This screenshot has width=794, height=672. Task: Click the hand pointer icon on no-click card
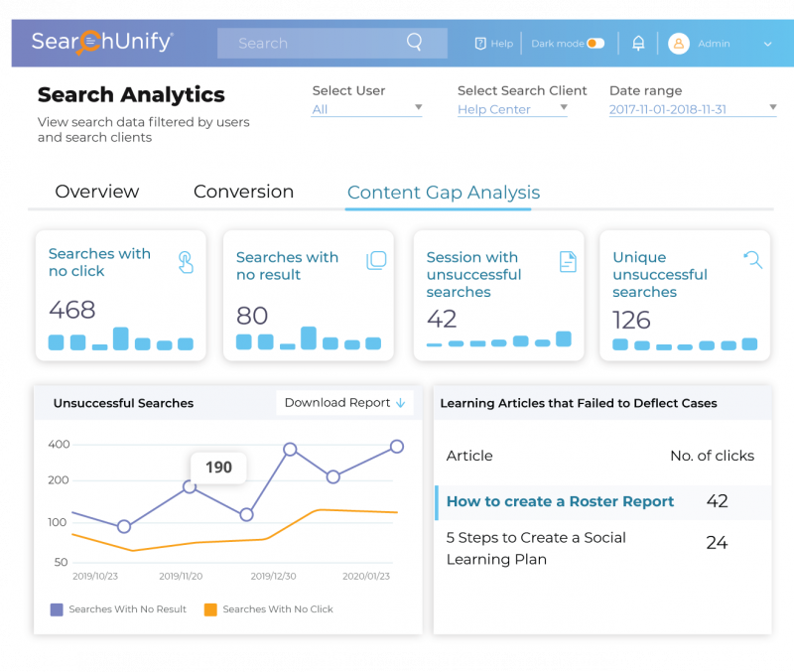[186, 262]
